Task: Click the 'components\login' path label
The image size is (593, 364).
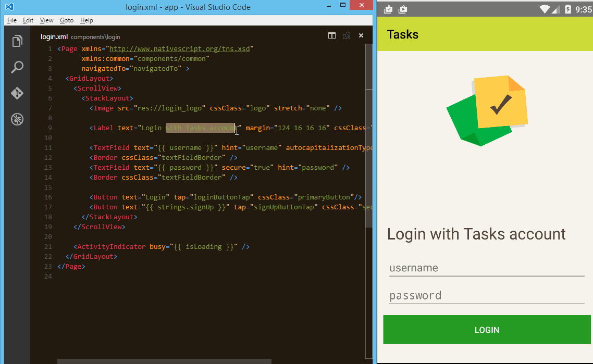Action: (x=95, y=37)
